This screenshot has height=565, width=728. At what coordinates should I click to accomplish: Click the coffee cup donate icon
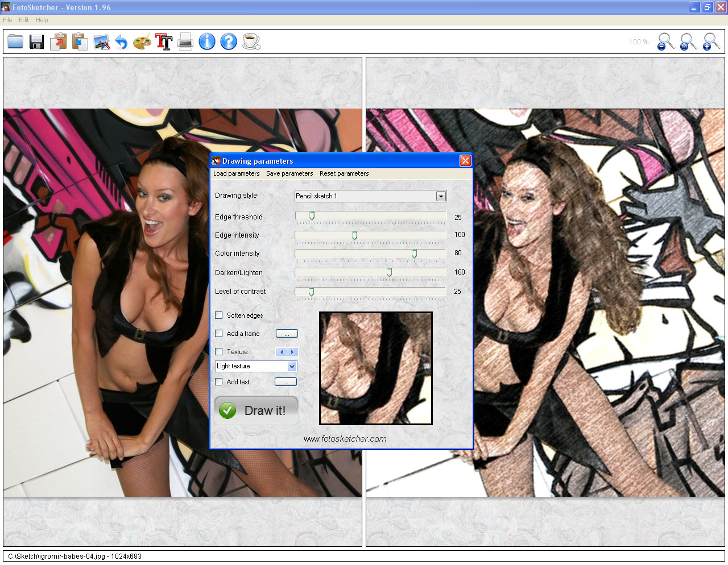click(251, 41)
